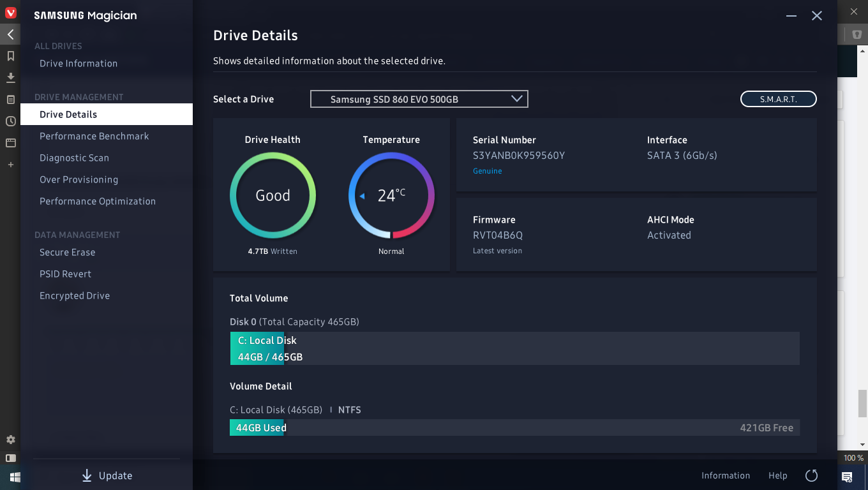This screenshot has width=868, height=490.
Task: Go to Diagnostic Scan
Action: [74, 158]
